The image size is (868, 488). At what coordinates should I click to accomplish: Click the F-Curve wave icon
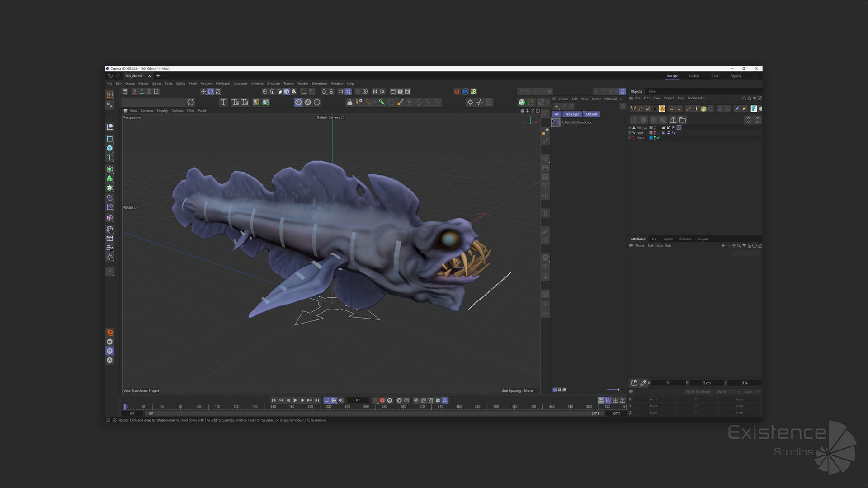point(480,102)
